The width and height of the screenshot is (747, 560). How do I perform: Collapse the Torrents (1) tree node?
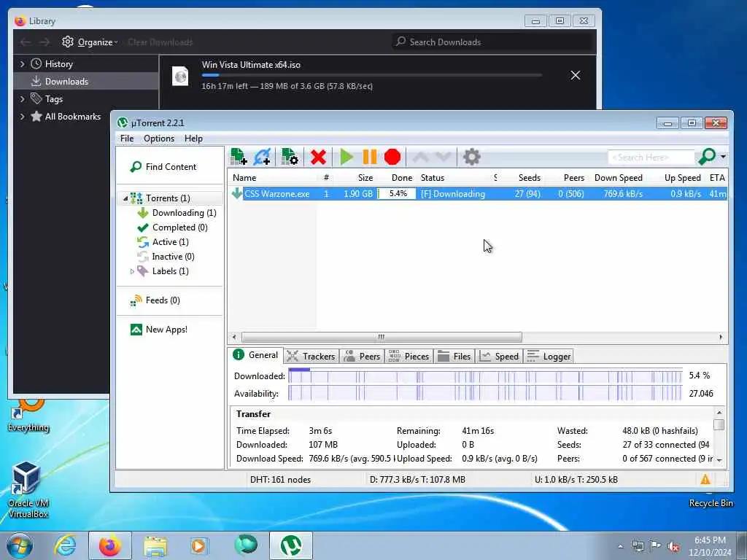click(x=125, y=198)
